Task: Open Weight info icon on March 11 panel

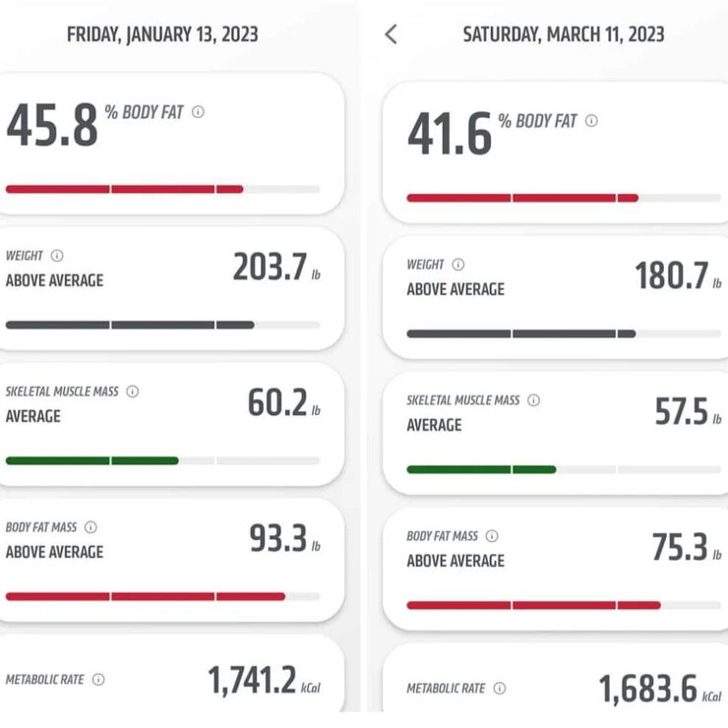Action: tap(458, 265)
